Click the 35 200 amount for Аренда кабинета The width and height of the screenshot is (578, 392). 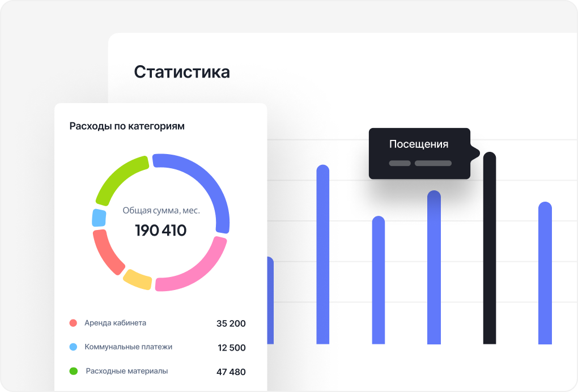coord(231,323)
